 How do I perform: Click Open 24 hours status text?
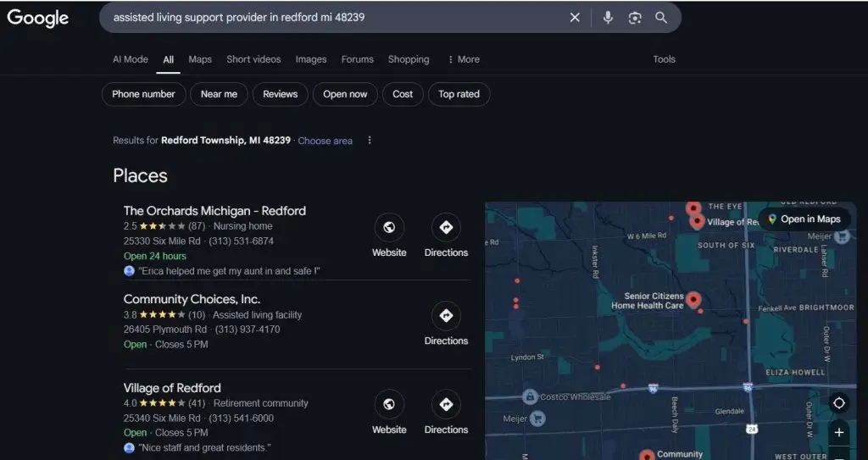click(155, 256)
